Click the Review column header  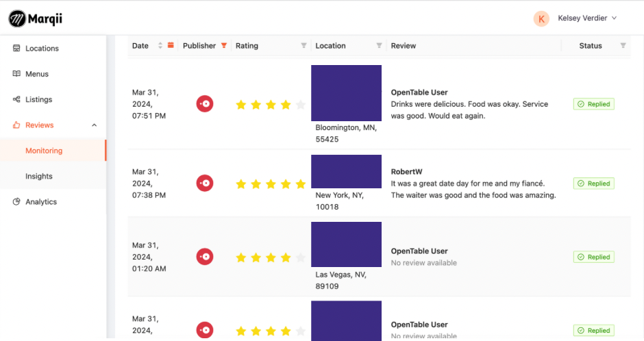(x=404, y=46)
